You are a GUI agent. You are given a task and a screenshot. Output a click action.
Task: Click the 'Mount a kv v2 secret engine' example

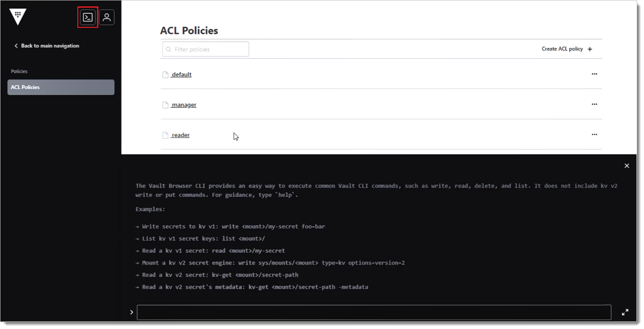click(270, 263)
